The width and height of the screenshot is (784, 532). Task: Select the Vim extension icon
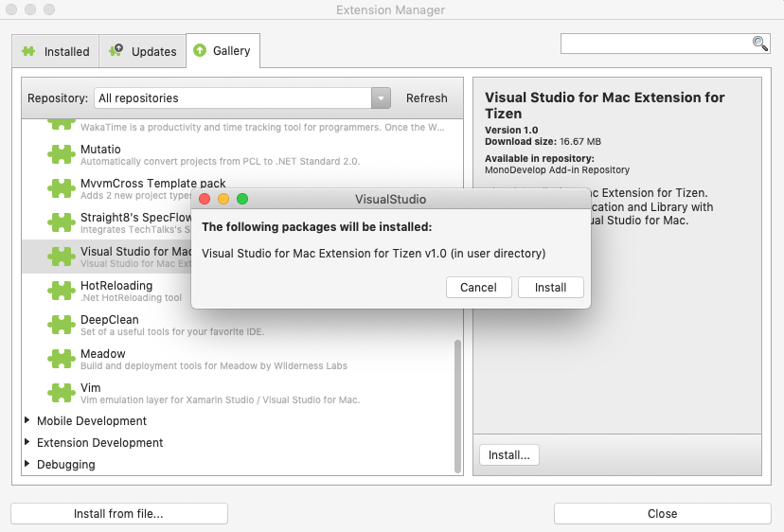(62, 394)
